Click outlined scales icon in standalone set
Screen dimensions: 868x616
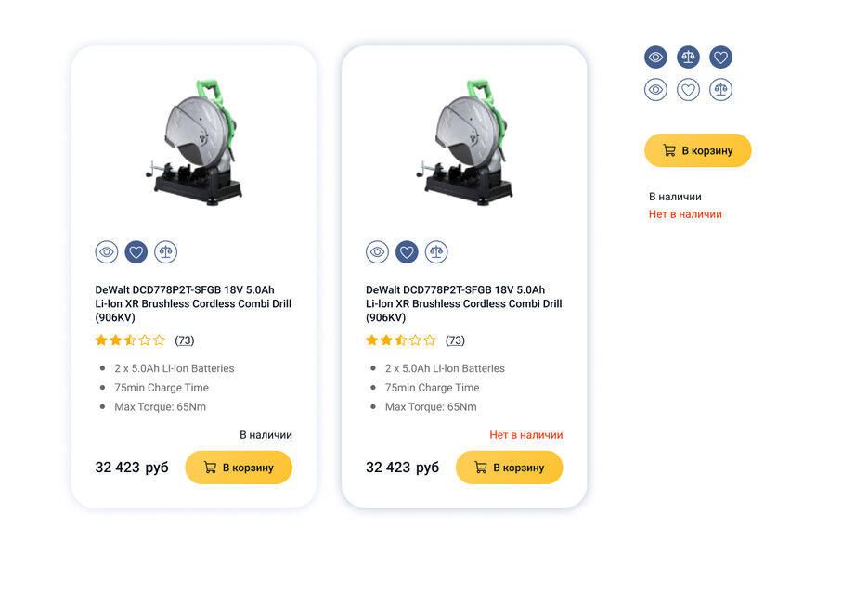(720, 90)
